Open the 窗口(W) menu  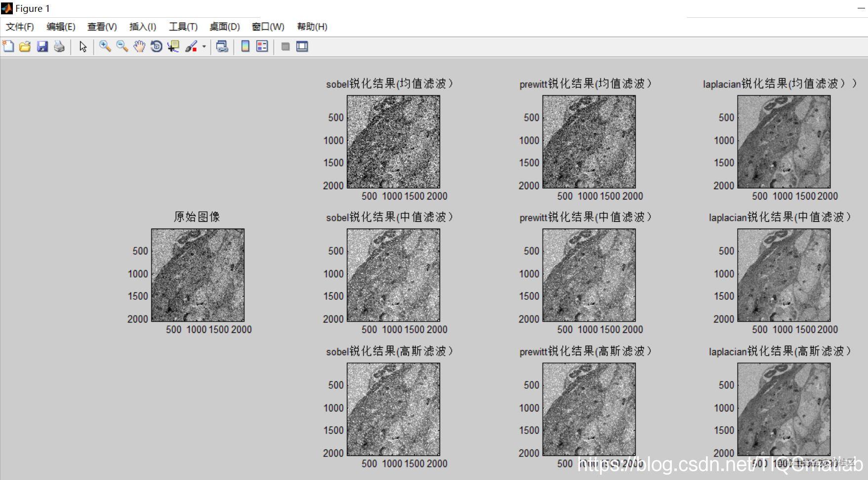pyautogui.click(x=268, y=27)
